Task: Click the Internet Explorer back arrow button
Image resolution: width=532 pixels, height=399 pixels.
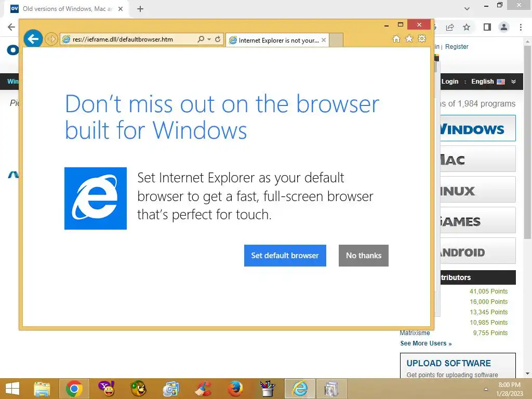Action: pos(33,39)
